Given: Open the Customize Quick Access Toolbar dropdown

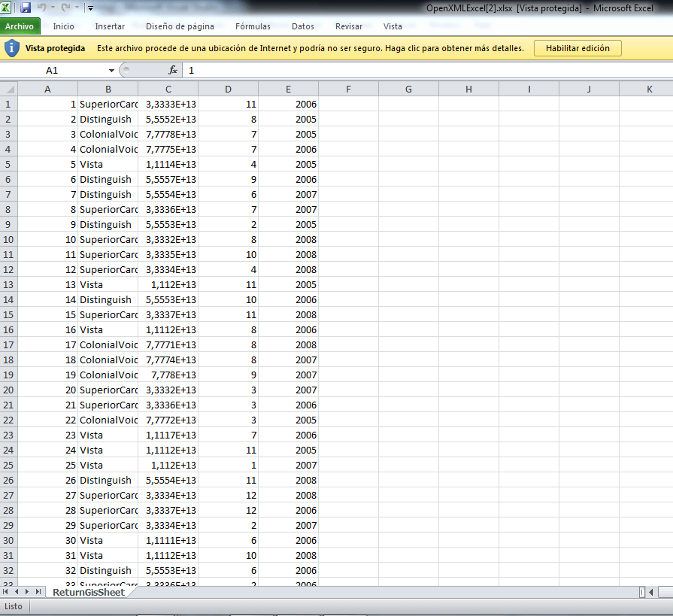Looking at the screenshot, I should [90, 8].
